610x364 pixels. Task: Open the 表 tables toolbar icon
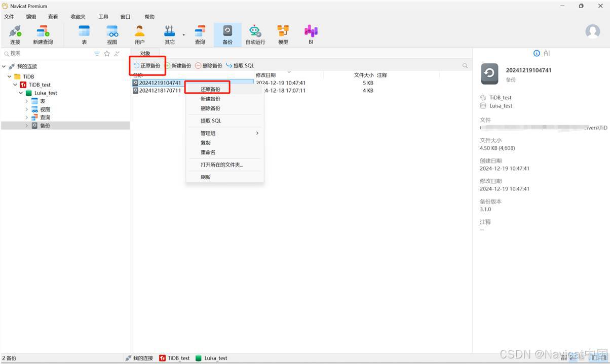tap(84, 34)
